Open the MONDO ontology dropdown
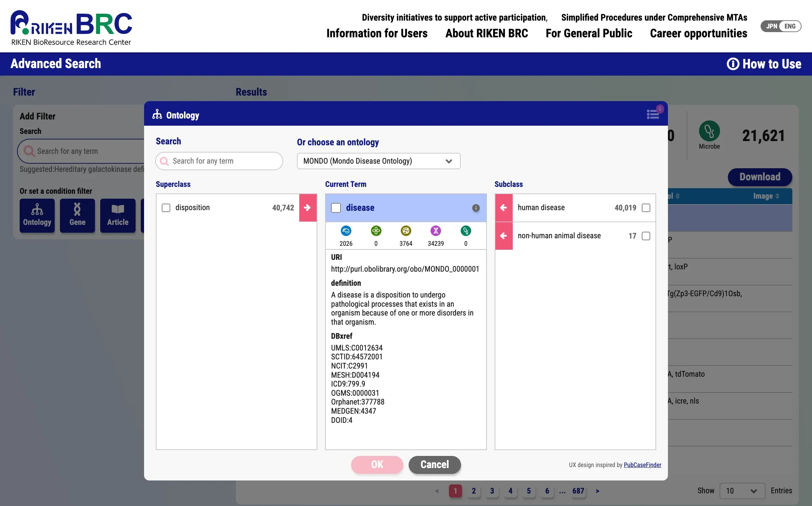This screenshot has height=506, width=812. (378, 161)
